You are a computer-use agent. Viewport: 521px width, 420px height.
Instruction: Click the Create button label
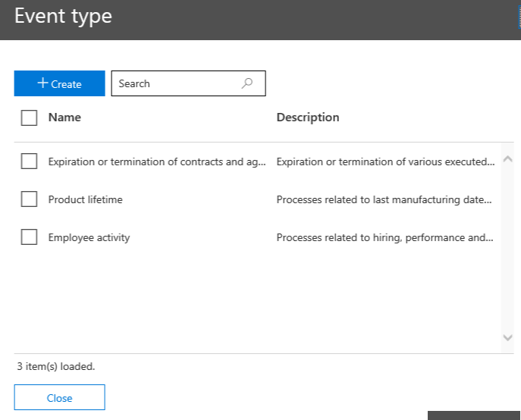click(67, 84)
